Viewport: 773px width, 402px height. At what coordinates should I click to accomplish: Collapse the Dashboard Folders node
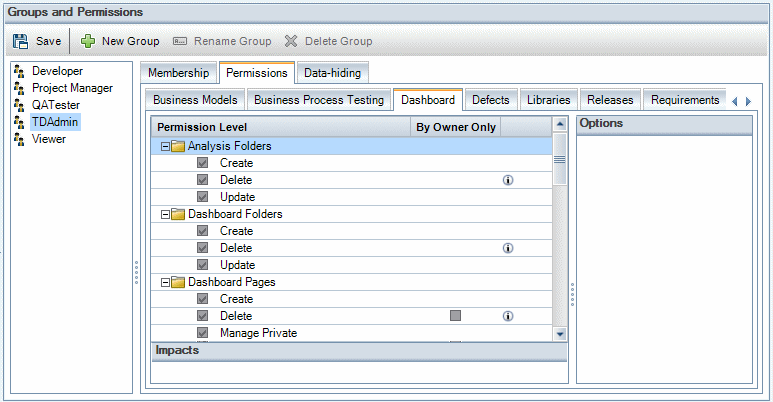[165, 214]
